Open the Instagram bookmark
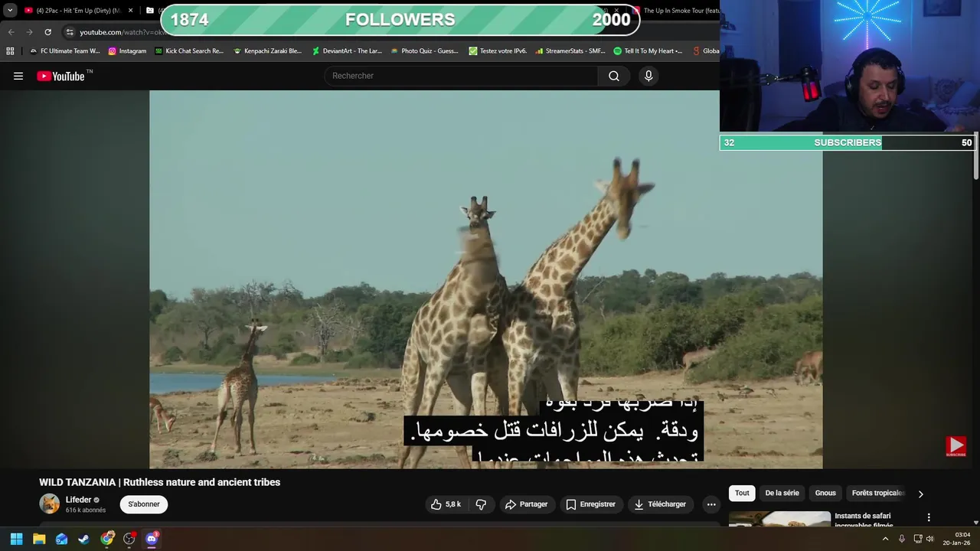The image size is (980, 551). (x=127, y=51)
